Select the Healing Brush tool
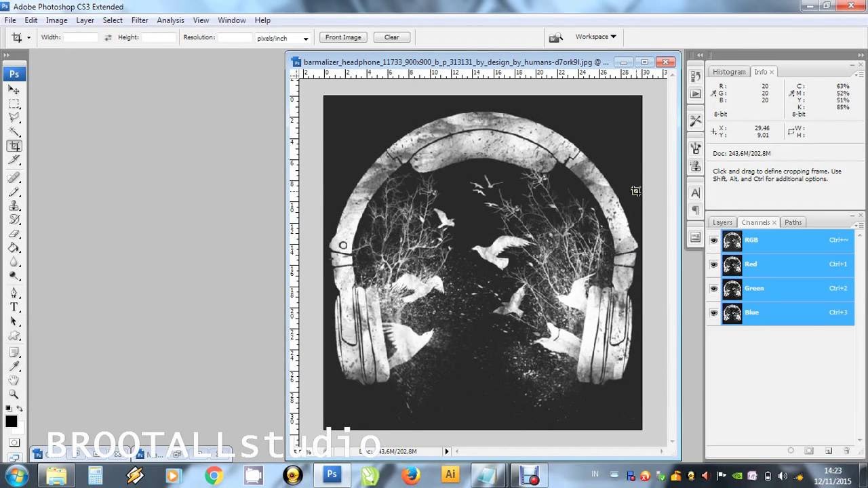Viewport: 868px width, 488px height. point(14,178)
